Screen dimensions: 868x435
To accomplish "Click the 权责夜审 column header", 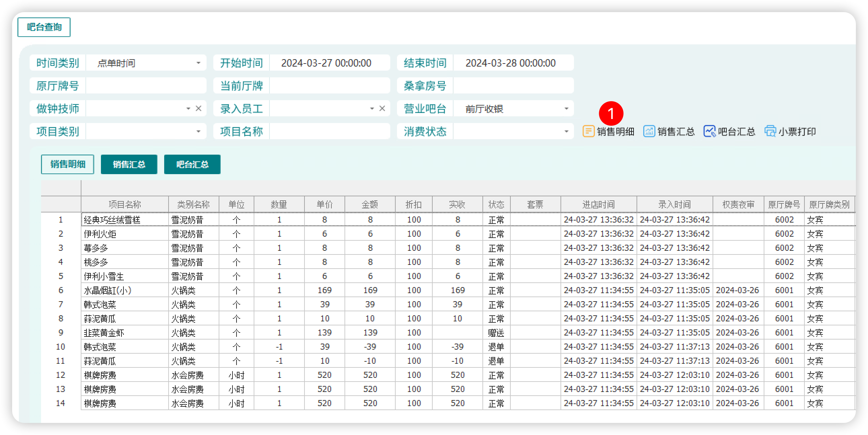I will tap(738, 204).
